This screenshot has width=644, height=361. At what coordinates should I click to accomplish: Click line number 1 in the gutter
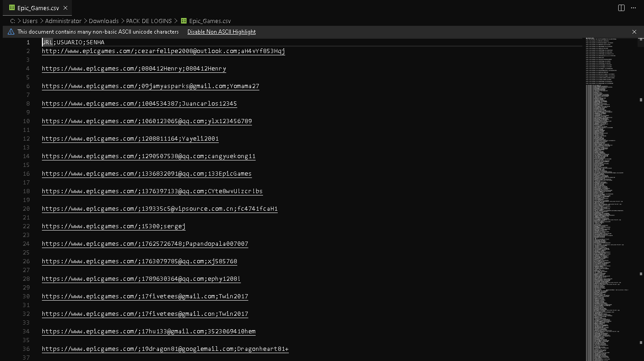click(28, 42)
